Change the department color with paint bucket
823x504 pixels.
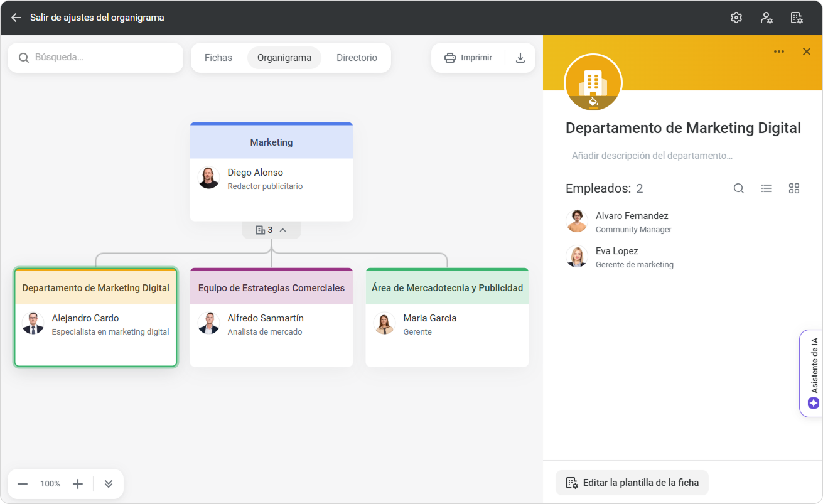[x=593, y=101]
